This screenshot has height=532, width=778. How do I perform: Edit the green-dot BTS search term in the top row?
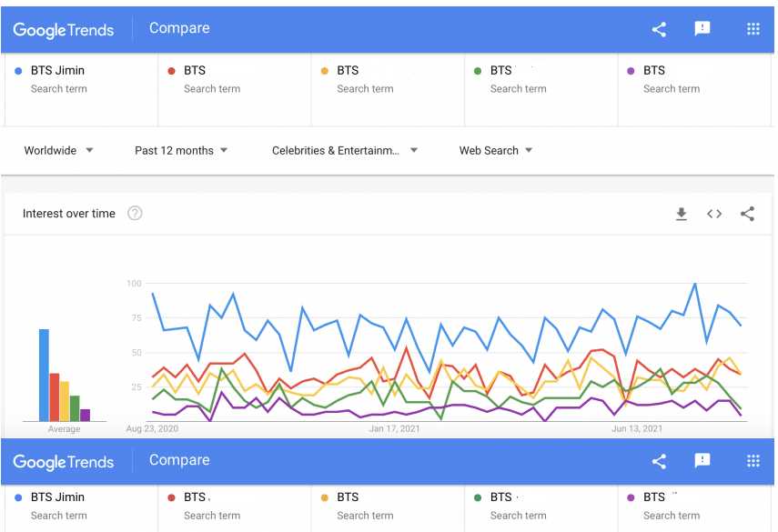(541, 89)
